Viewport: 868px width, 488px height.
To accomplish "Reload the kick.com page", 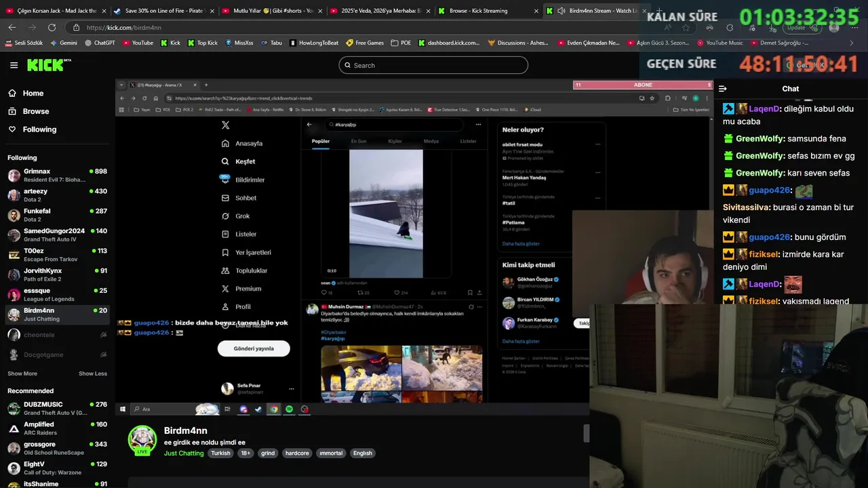I will click(52, 28).
